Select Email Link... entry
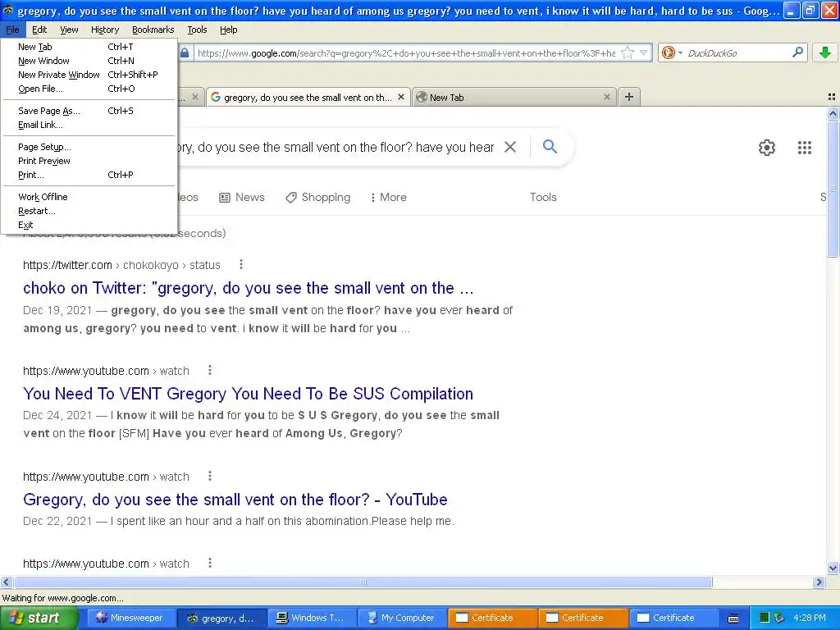The image size is (840, 630). tap(89, 125)
